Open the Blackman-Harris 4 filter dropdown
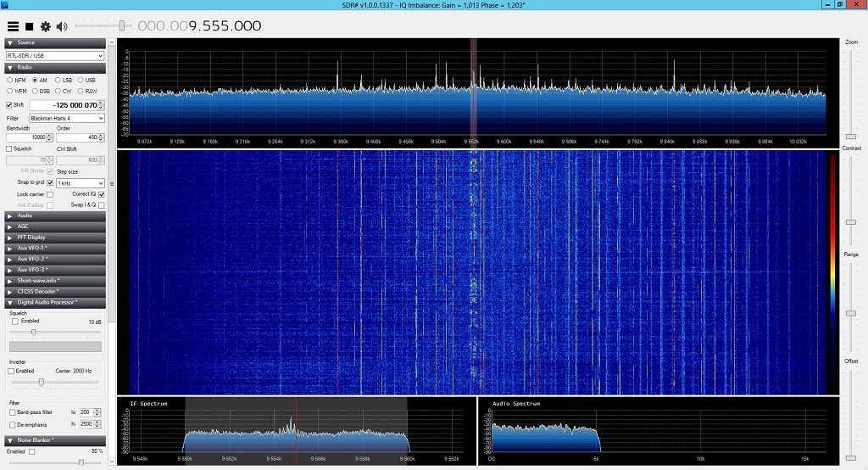Screen dimensions: 868x470 click(66, 118)
